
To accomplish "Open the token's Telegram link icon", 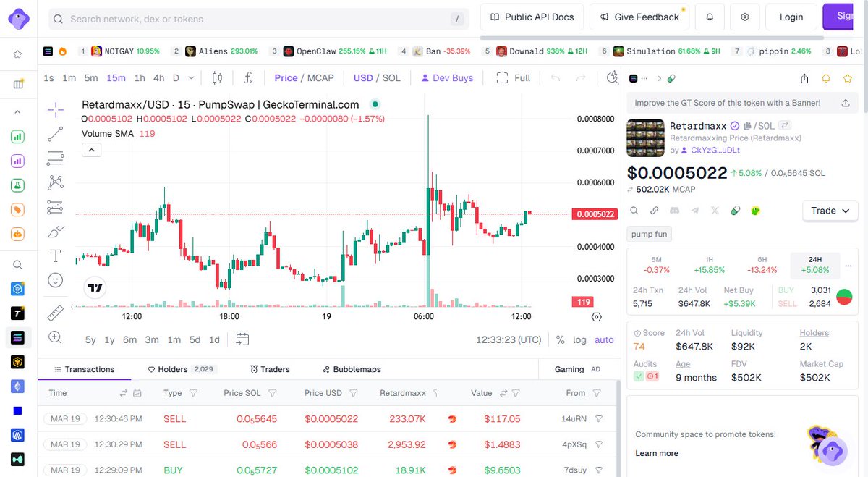I will click(x=695, y=211).
